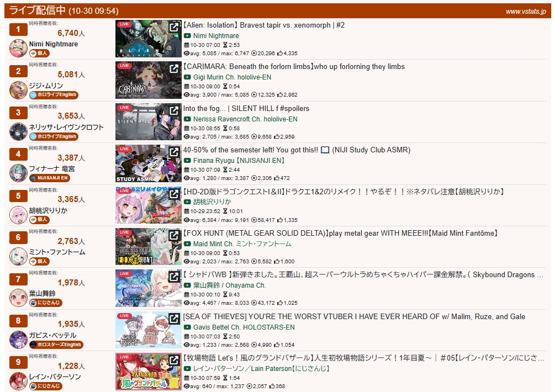Viewport: 554px width, 392px height.
Task: Open external link icon on Alien: Isolation thumbnail
Action: 174,27
